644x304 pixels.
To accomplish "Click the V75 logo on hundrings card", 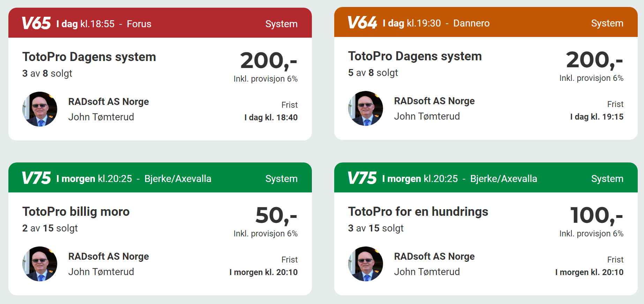I will (362, 178).
